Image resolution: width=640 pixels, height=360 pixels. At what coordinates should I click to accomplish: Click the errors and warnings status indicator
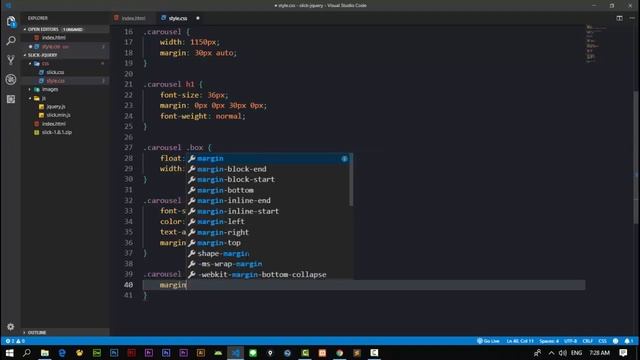(x=15, y=341)
